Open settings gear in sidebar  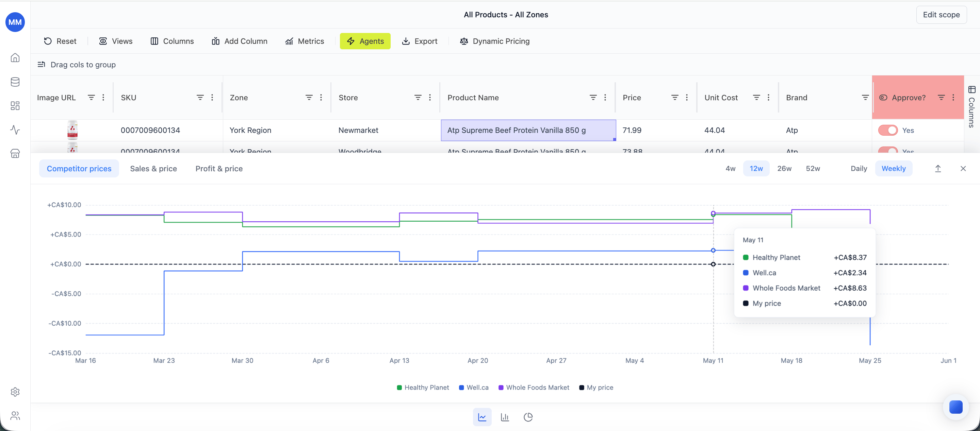coord(15,392)
